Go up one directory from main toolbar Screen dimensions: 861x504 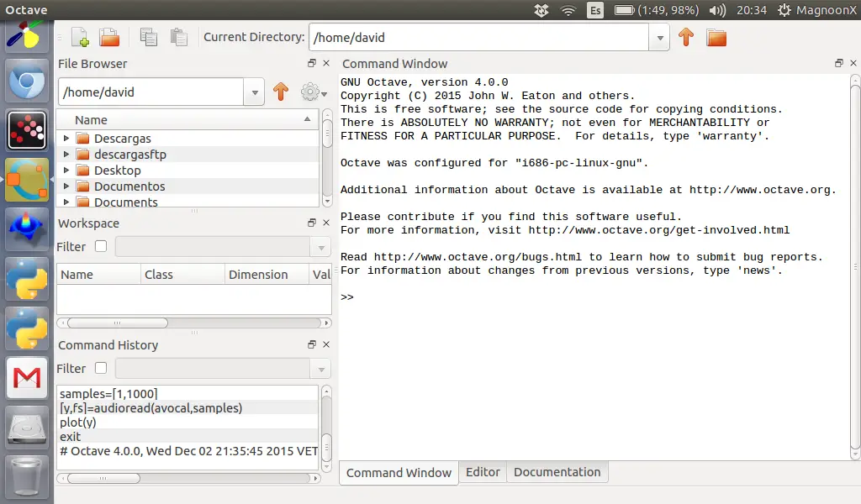click(686, 37)
